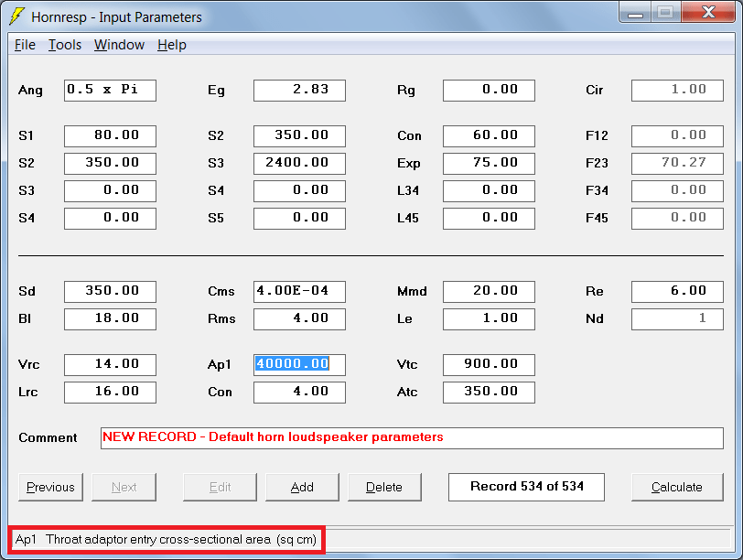Select the Ap1 field showing 40000.00
743x560 pixels.
(x=299, y=365)
